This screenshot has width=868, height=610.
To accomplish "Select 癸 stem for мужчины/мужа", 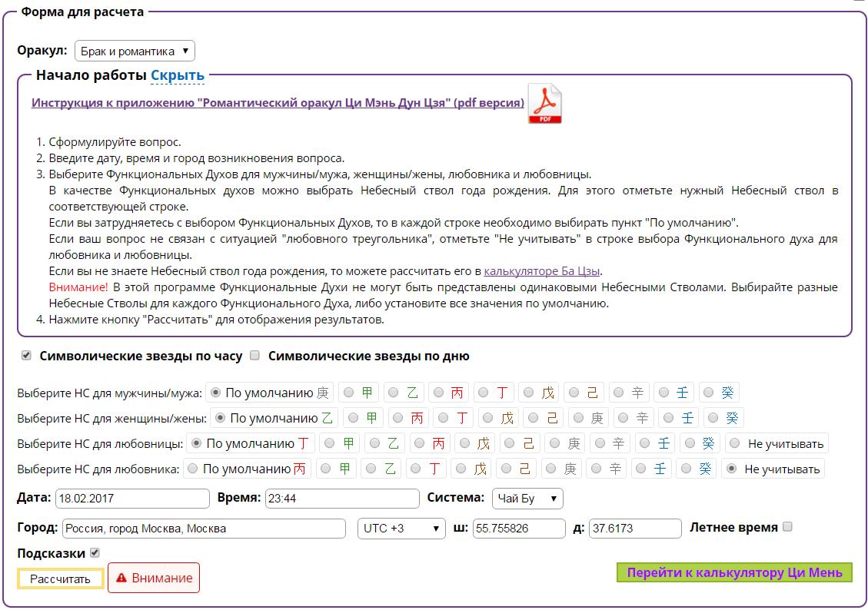I will click(709, 392).
